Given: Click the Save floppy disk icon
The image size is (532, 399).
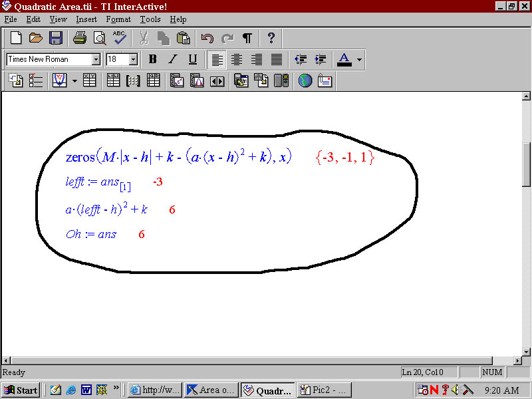Looking at the screenshot, I should (56, 38).
